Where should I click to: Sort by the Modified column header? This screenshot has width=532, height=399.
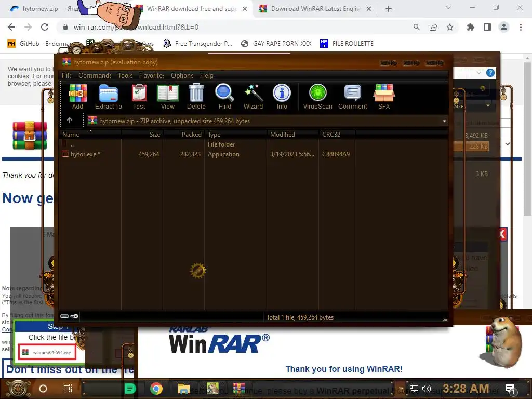(293, 135)
